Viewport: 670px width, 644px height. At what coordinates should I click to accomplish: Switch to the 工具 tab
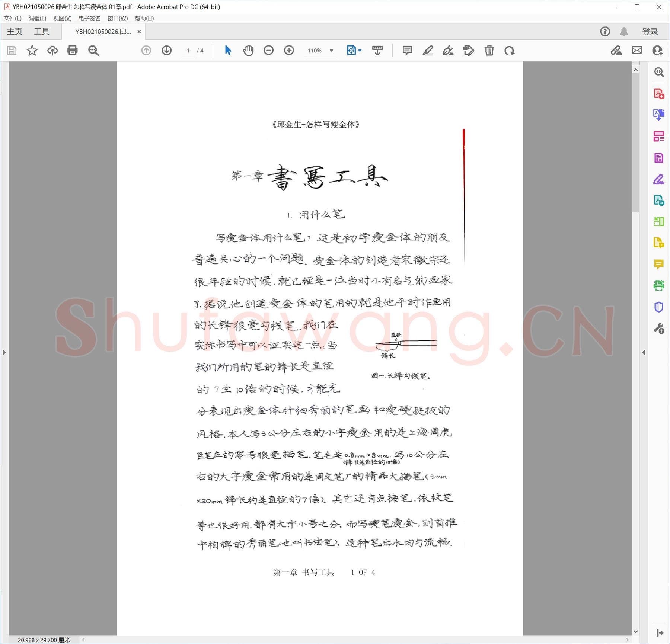click(42, 32)
